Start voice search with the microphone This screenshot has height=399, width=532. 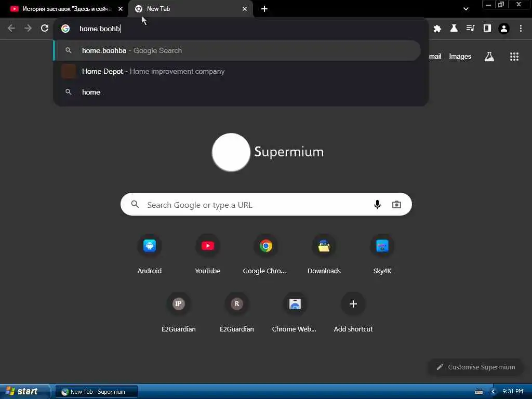coord(377,204)
